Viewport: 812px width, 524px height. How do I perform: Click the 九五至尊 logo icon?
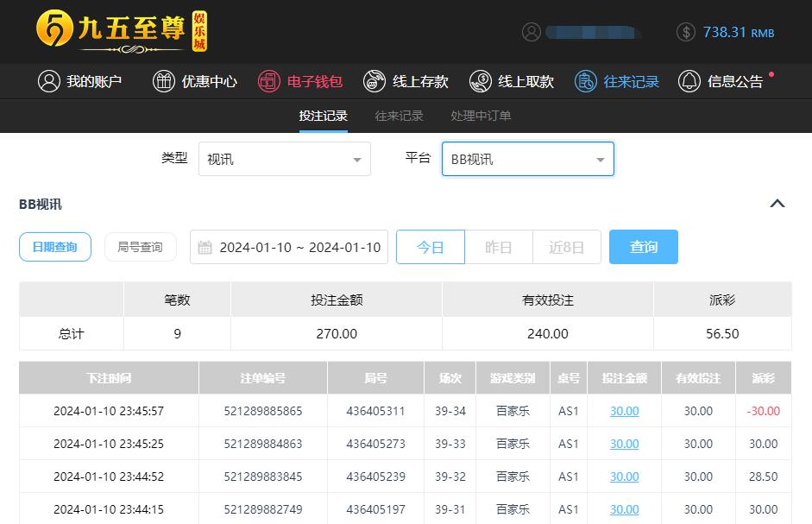click(54, 31)
